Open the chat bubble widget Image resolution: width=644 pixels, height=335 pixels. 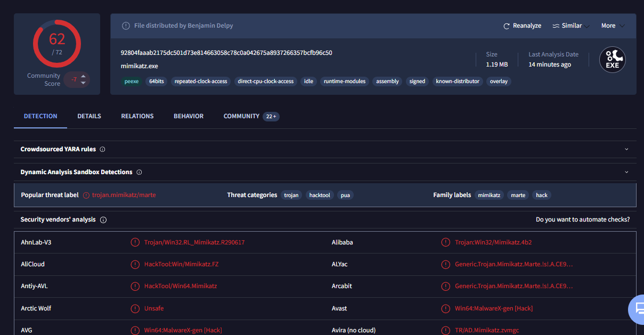click(x=637, y=308)
